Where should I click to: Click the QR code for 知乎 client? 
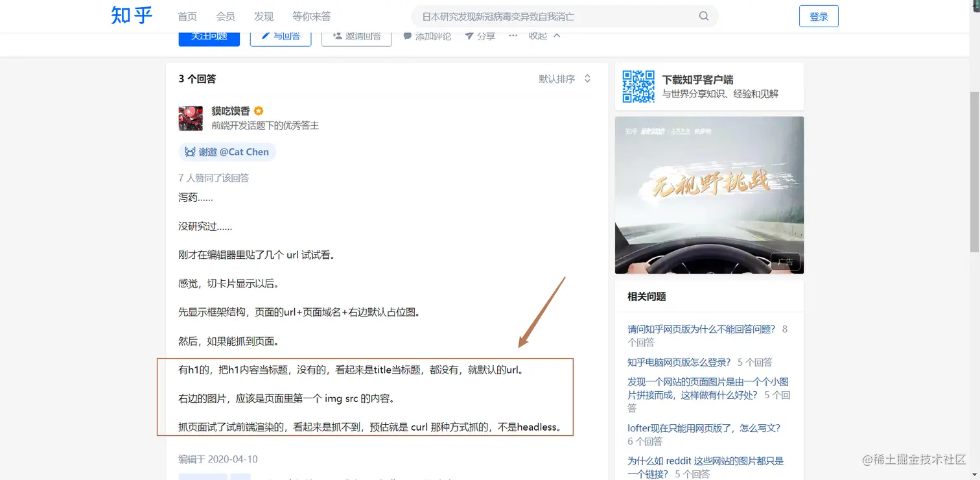coord(638,86)
